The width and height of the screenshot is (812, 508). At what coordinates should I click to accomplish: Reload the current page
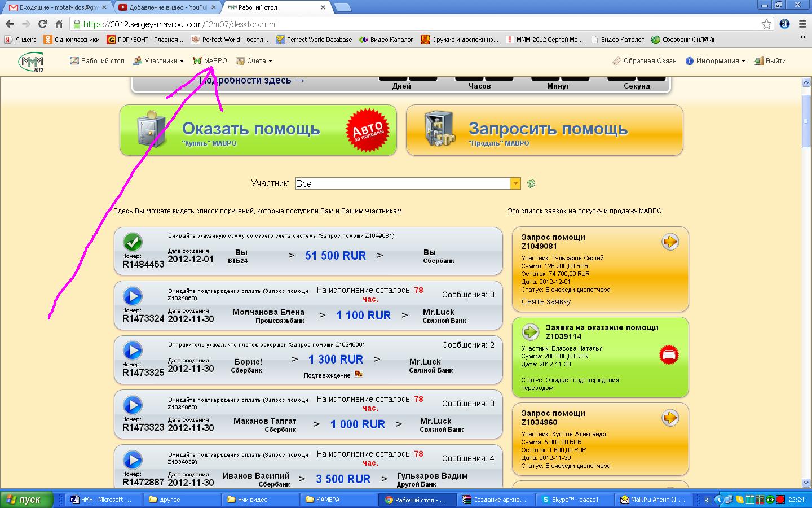tap(42, 24)
